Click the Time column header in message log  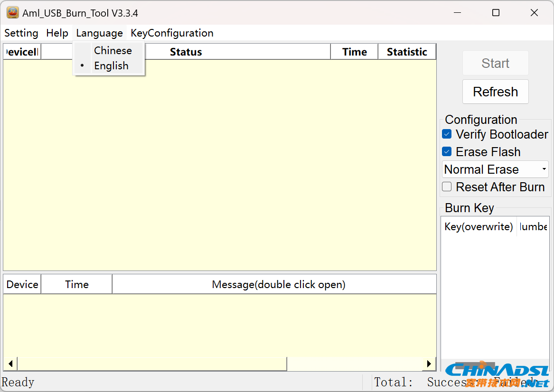click(77, 284)
